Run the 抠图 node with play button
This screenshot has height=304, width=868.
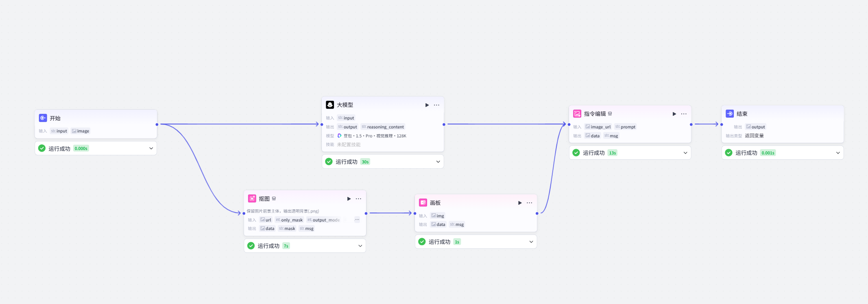pyautogui.click(x=349, y=199)
